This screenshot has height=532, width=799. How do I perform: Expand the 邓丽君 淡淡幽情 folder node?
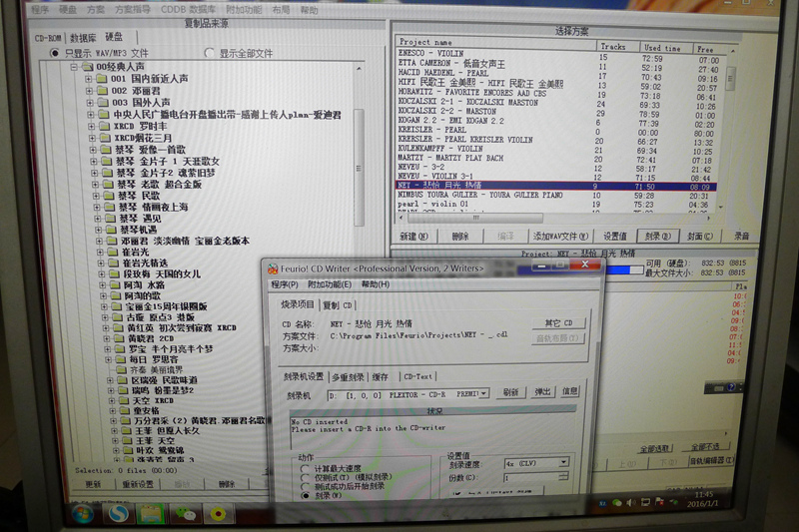coord(98,241)
